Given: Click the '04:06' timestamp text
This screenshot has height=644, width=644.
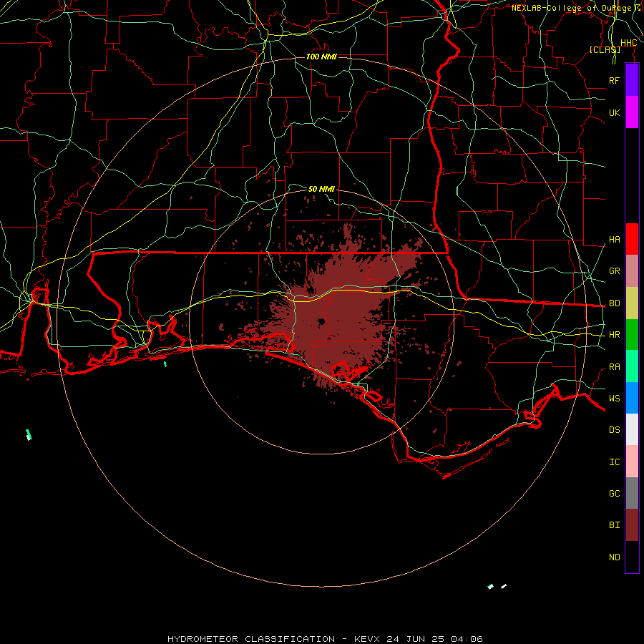Looking at the screenshot, I should coord(467,639).
